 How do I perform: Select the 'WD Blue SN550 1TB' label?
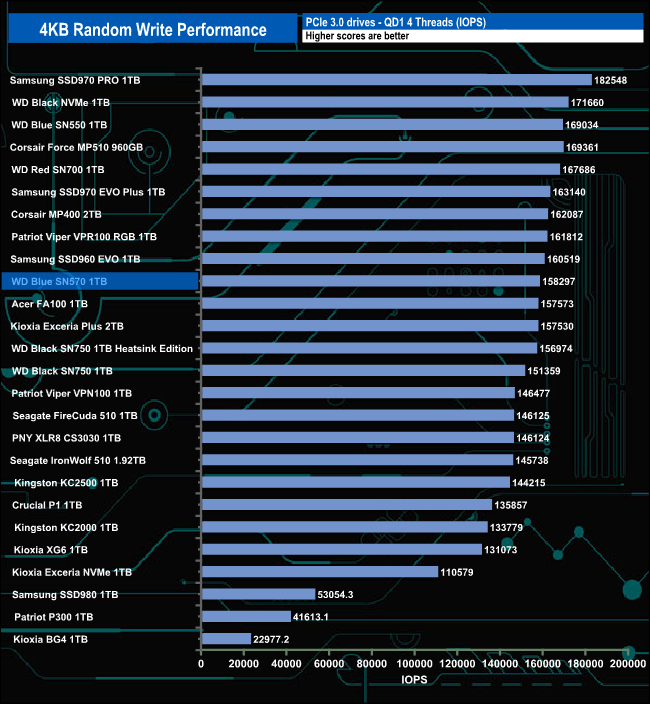pos(59,125)
